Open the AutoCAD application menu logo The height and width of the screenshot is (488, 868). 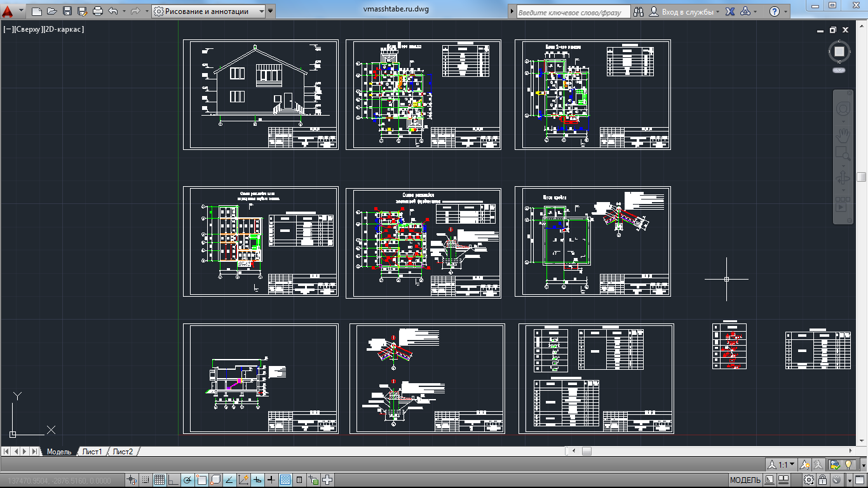point(8,11)
